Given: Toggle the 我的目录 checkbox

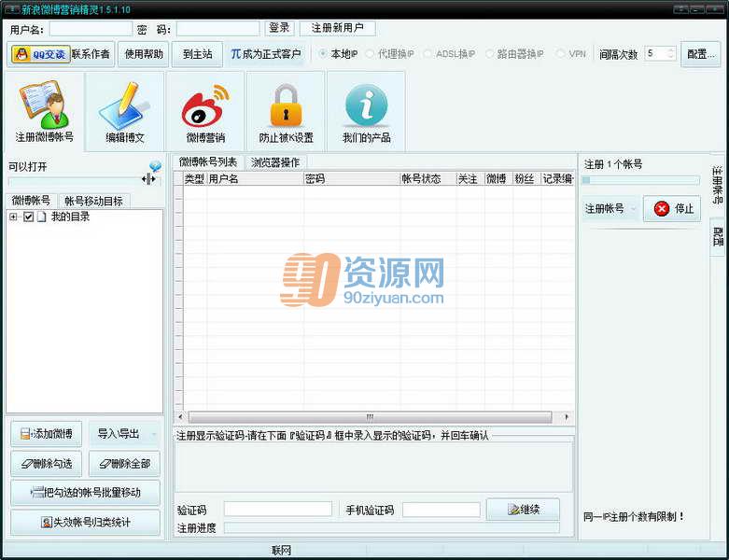Looking at the screenshot, I should pos(28,217).
